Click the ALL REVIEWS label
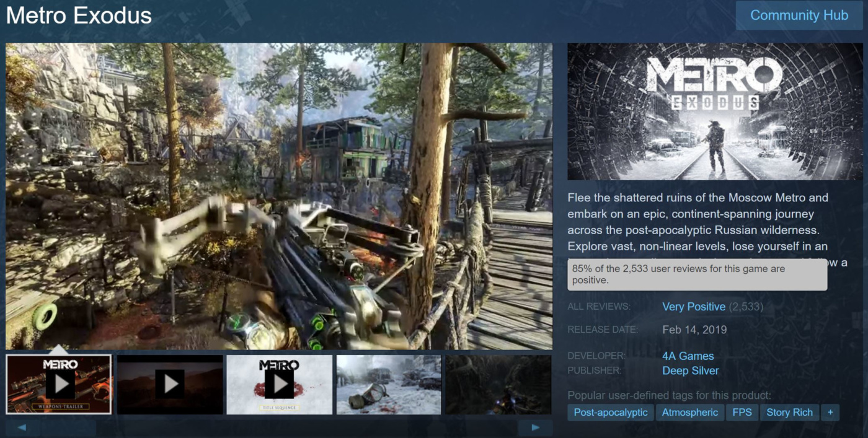 click(599, 307)
